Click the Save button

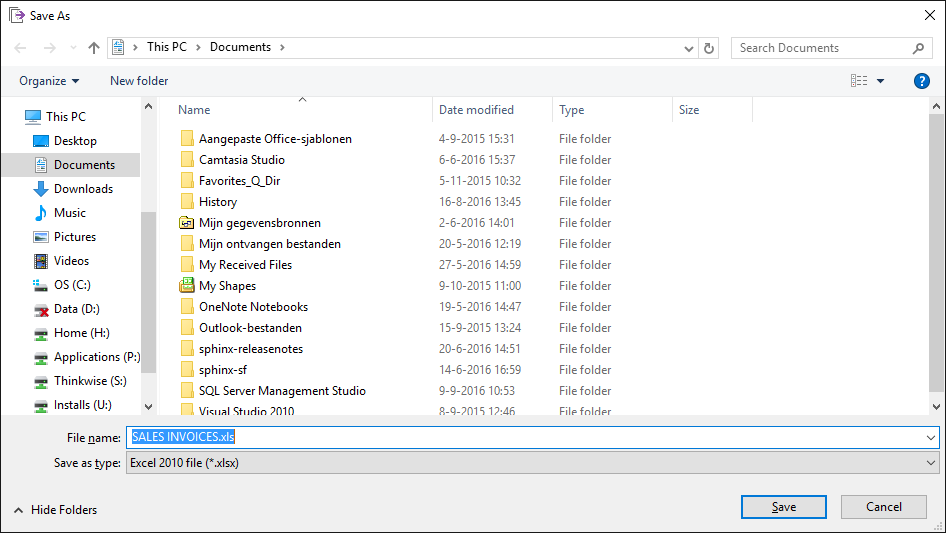point(783,507)
